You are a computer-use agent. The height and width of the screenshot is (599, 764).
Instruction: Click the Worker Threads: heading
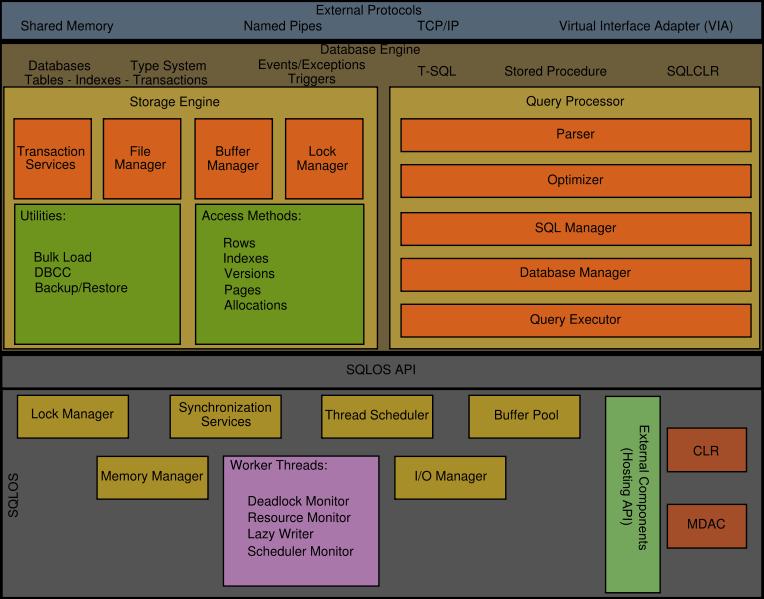(x=279, y=465)
